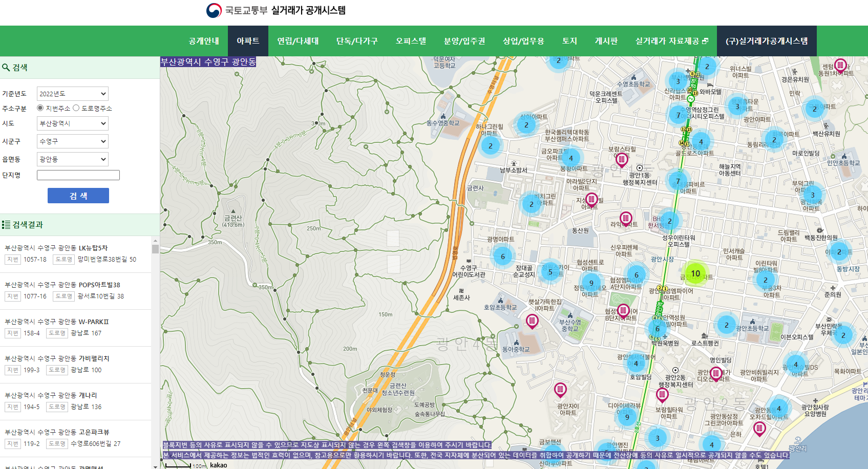Screen dimensions: 868x469
Task: Select the 도로명주소 radio button
Action: 76,108
